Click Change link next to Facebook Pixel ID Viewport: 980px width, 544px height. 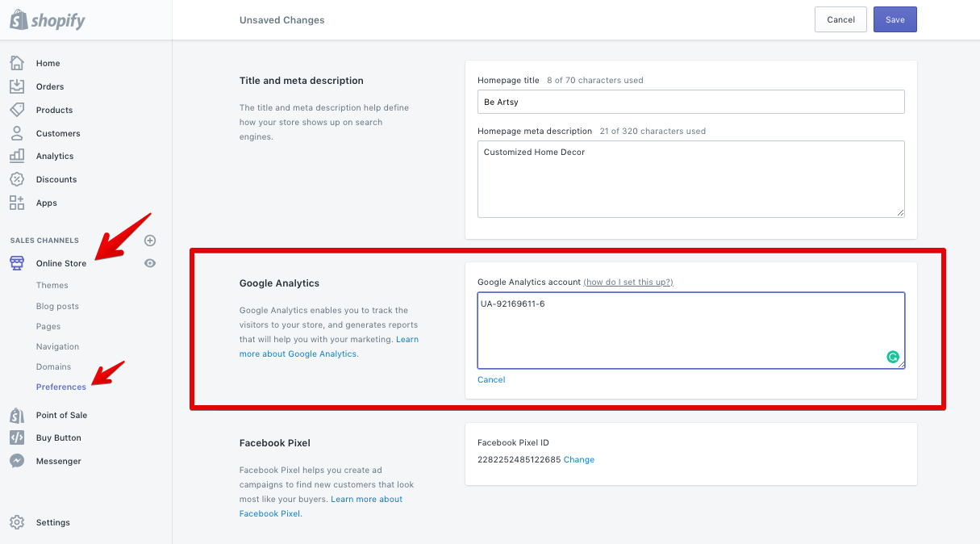[x=579, y=459]
